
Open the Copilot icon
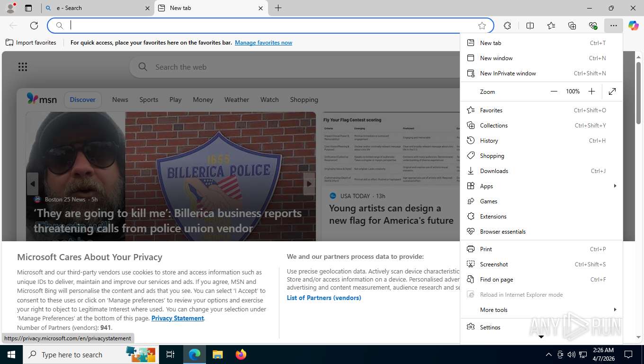tap(634, 26)
